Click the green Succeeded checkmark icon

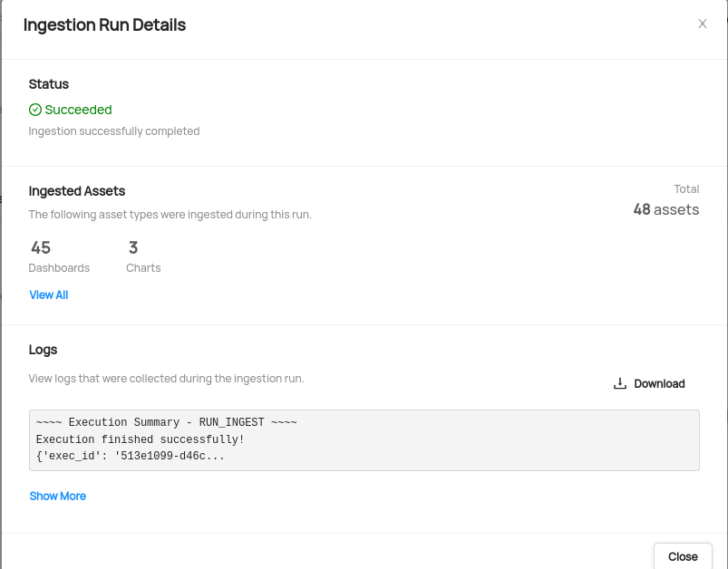(35, 110)
